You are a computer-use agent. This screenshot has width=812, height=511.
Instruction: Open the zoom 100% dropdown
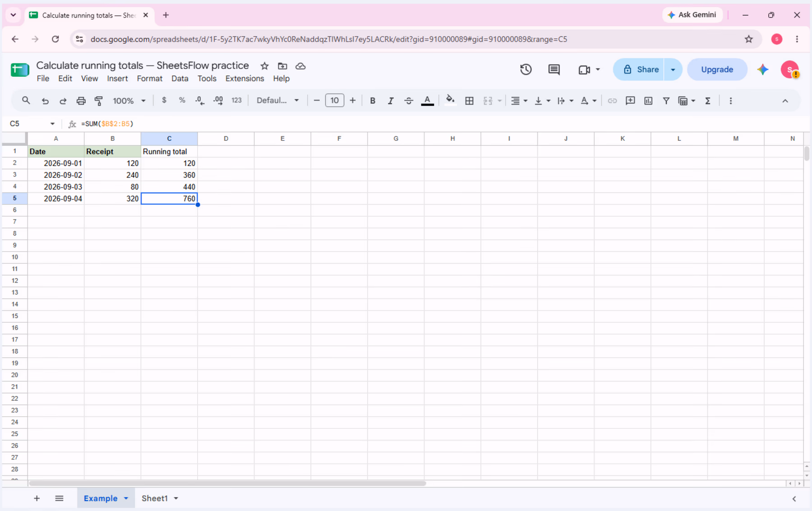pyautogui.click(x=129, y=101)
